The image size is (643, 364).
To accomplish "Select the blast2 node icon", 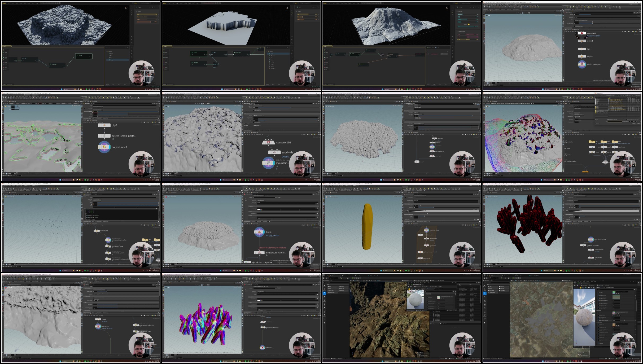I will tap(259, 232).
